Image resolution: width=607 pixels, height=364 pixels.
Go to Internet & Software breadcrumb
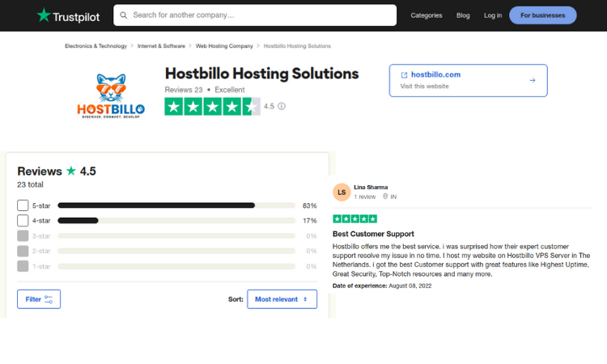[x=161, y=46]
